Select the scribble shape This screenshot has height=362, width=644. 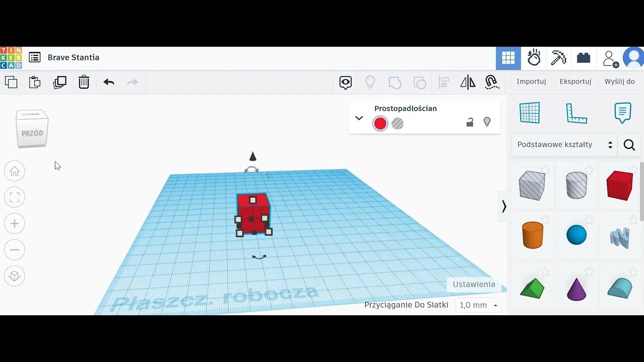coord(620,238)
